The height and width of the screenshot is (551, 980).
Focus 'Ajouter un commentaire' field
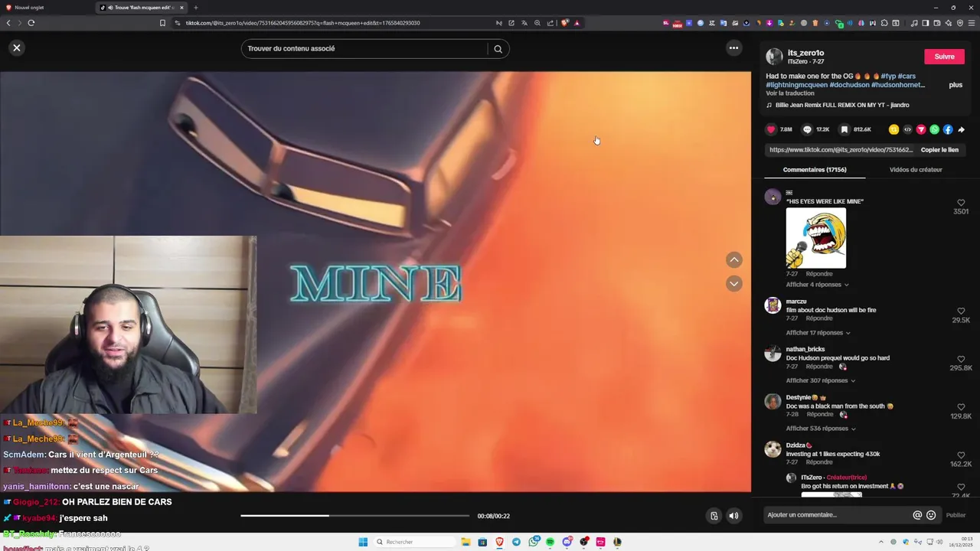[837, 515]
